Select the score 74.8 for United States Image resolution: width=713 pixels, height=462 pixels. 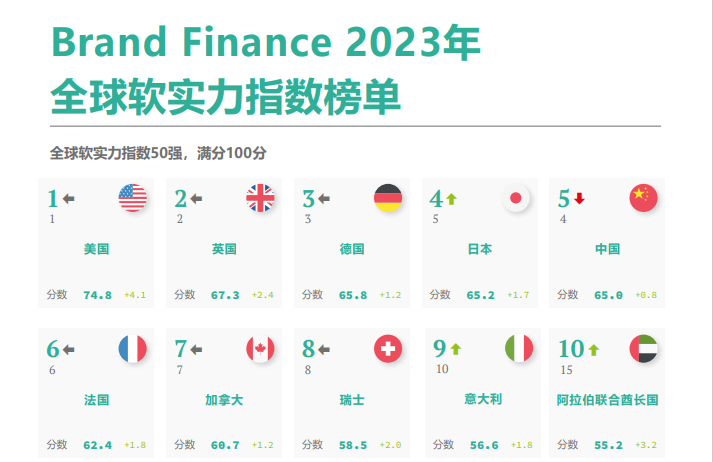98,295
